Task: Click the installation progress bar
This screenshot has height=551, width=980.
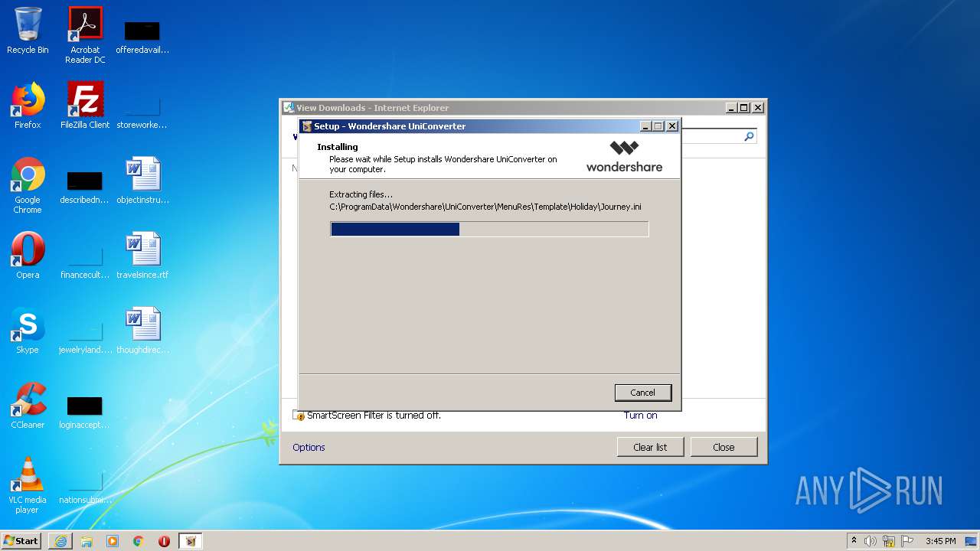Action: pyautogui.click(x=489, y=229)
